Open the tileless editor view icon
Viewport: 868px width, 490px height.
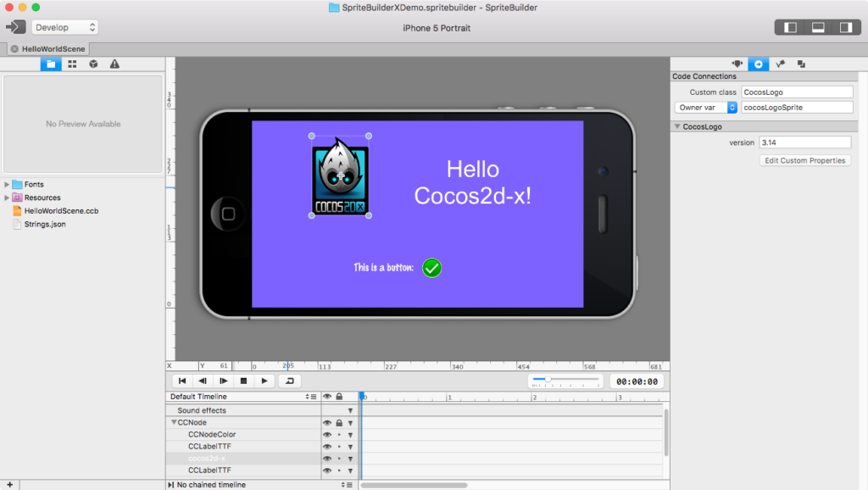click(x=71, y=64)
